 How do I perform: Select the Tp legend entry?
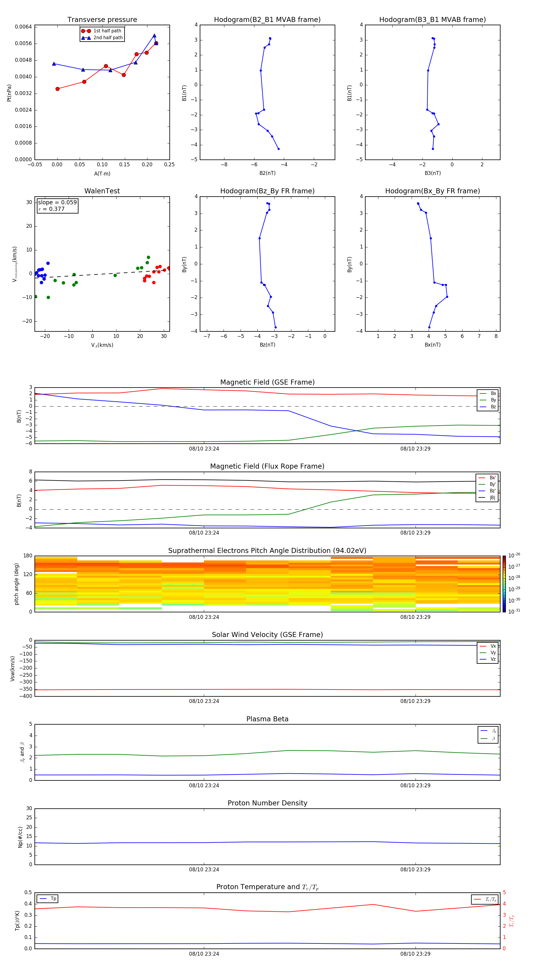click(48, 899)
